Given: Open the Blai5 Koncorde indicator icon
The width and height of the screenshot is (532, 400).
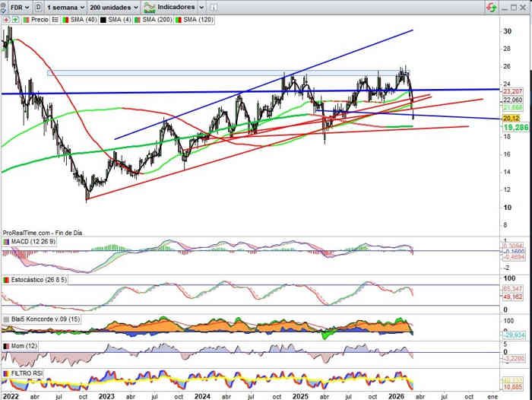Looking at the screenshot, I should pos(6,319).
